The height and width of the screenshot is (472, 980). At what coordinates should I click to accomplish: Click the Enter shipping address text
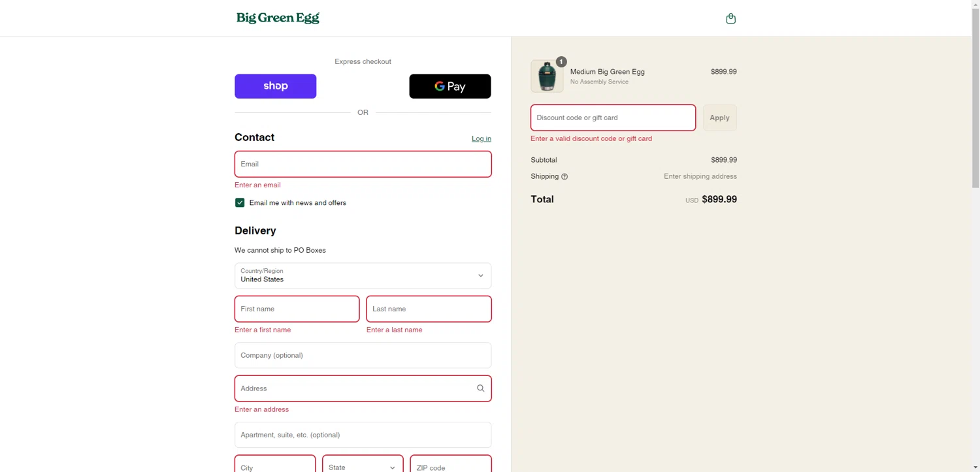(700, 176)
